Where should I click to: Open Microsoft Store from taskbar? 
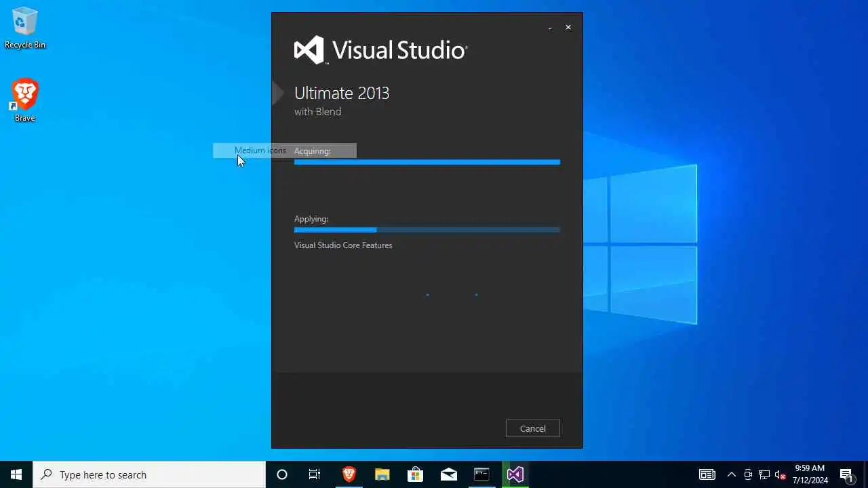click(415, 474)
